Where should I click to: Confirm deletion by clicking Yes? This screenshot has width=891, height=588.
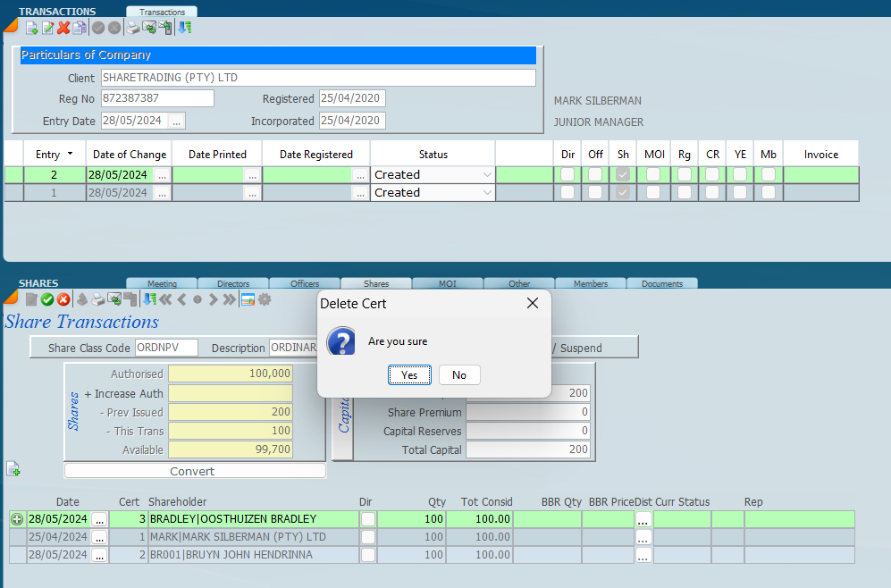pyautogui.click(x=409, y=375)
